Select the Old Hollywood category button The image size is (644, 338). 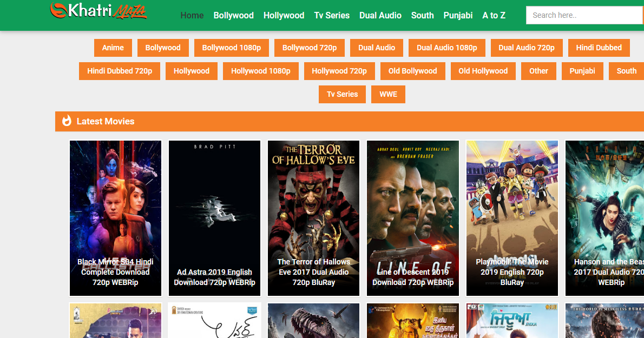coord(483,71)
